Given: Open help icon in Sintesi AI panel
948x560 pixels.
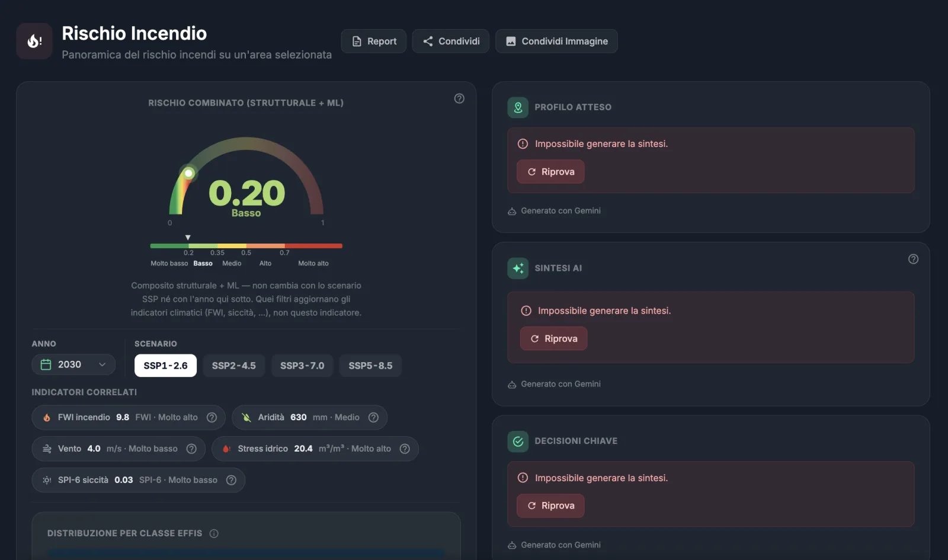Looking at the screenshot, I should [x=913, y=259].
